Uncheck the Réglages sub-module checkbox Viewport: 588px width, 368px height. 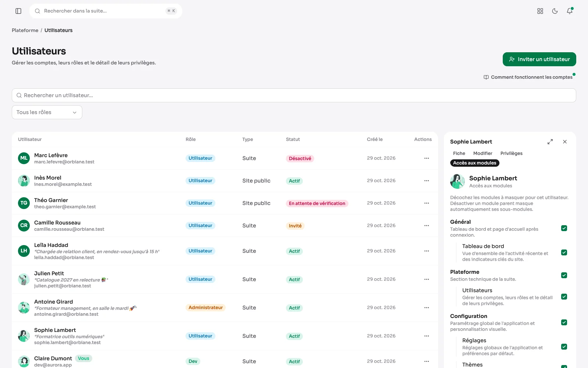click(564, 347)
